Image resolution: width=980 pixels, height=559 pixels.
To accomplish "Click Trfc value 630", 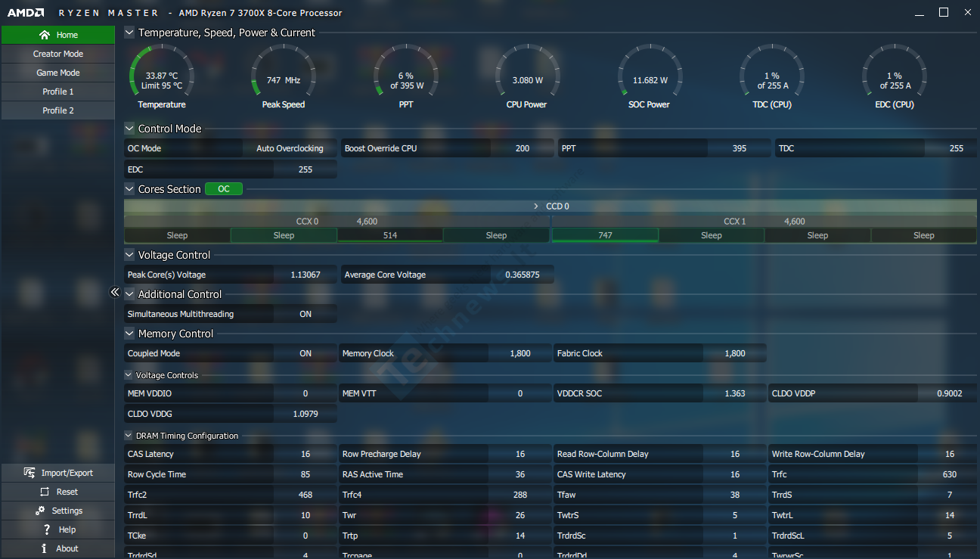I will [x=950, y=474].
